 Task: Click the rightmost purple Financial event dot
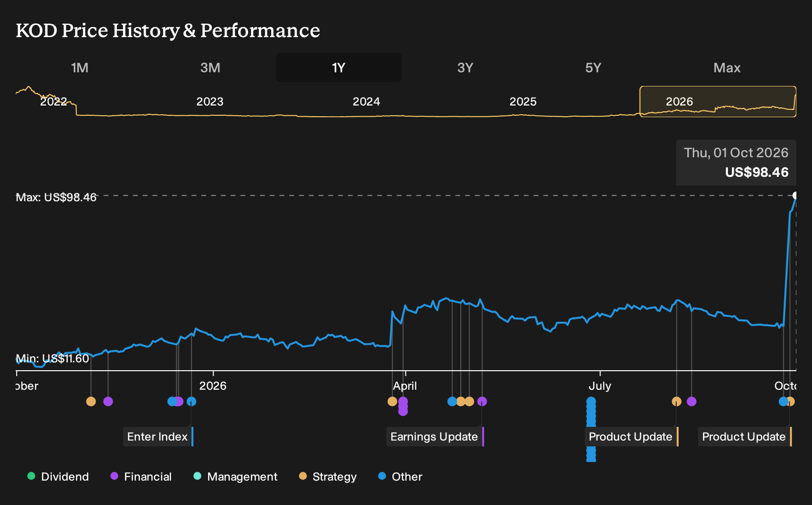691,401
